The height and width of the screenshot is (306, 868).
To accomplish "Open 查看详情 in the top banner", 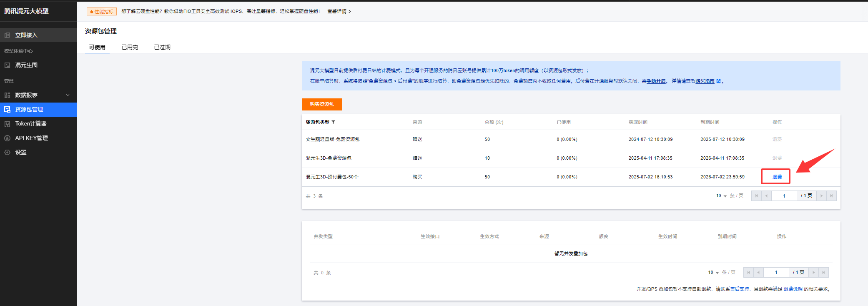I will 339,12.
